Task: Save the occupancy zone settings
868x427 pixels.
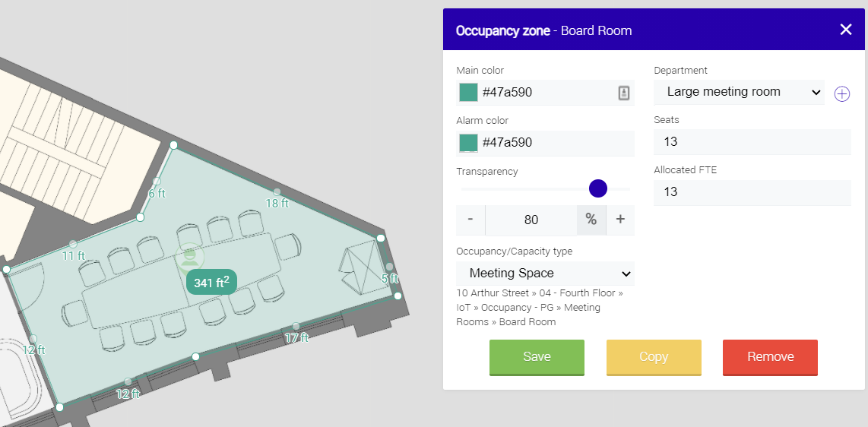Action: [x=537, y=357]
